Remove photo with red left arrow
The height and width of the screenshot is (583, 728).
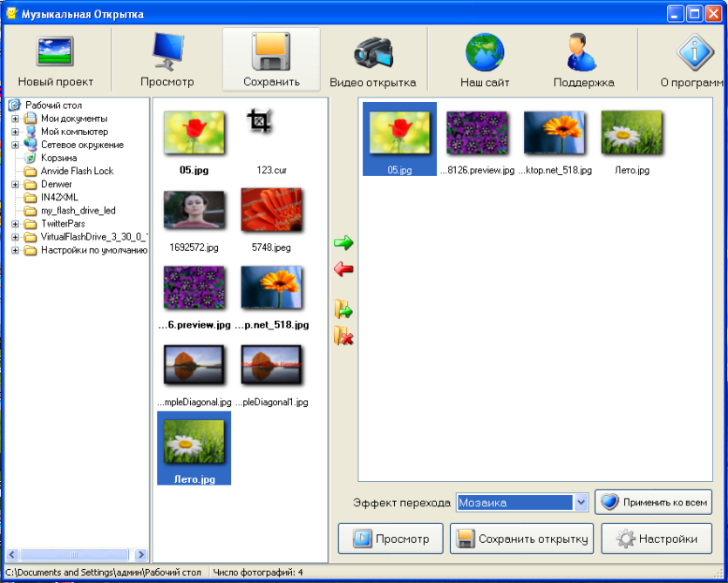click(344, 268)
